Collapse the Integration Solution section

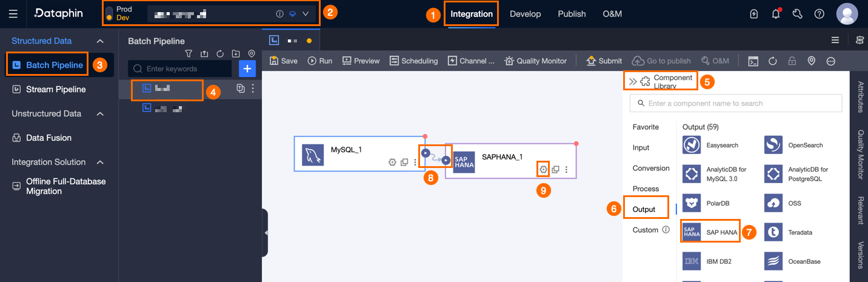pos(101,163)
